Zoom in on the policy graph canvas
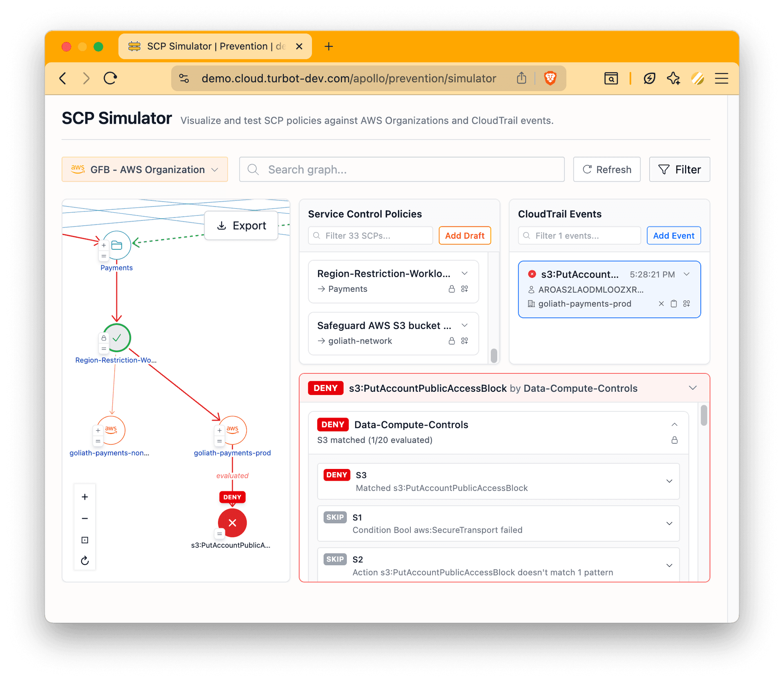Viewport: 784px width, 682px height. coord(85,497)
